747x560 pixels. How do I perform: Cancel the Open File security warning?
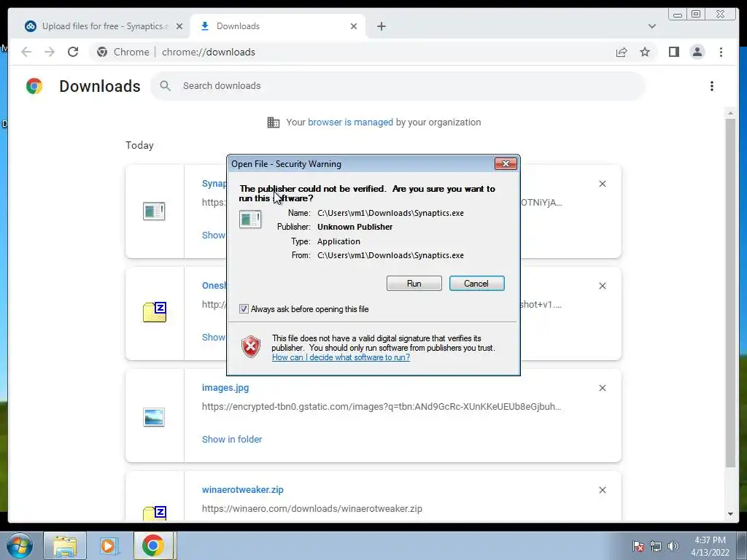pyautogui.click(x=476, y=284)
